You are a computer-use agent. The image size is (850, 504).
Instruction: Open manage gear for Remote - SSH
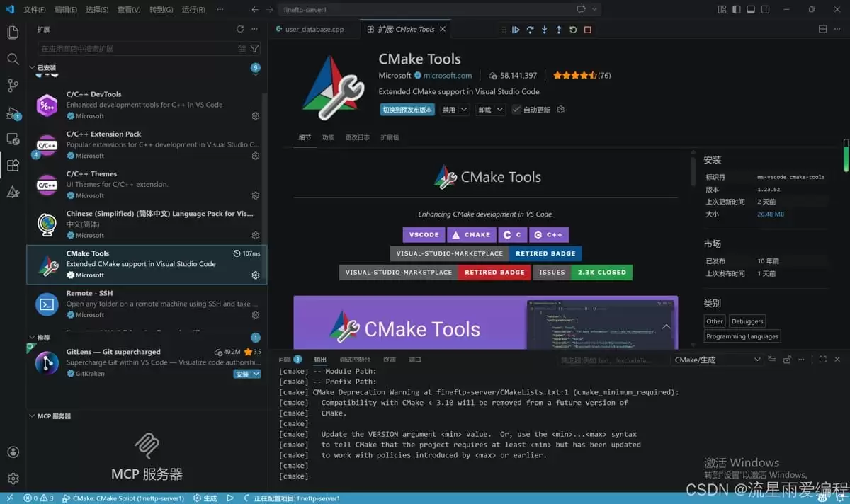(x=256, y=315)
